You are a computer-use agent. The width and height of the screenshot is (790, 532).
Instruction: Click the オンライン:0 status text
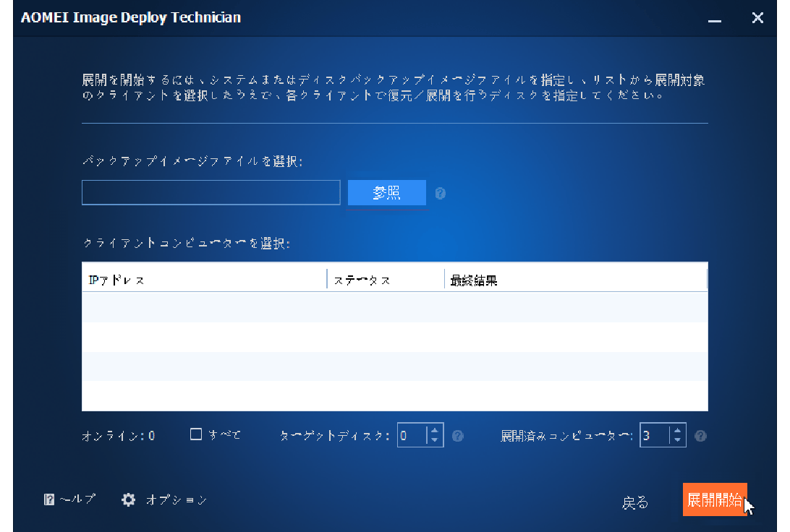tap(119, 436)
